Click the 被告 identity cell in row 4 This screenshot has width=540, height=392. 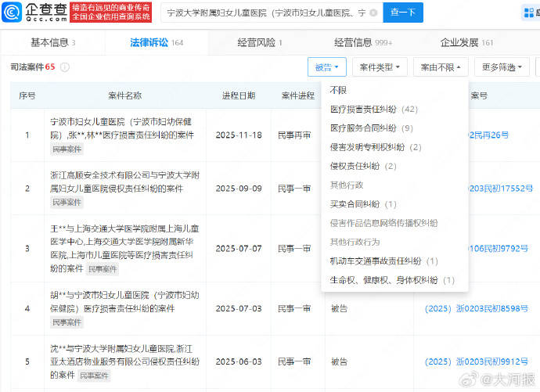[x=339, y=309]
